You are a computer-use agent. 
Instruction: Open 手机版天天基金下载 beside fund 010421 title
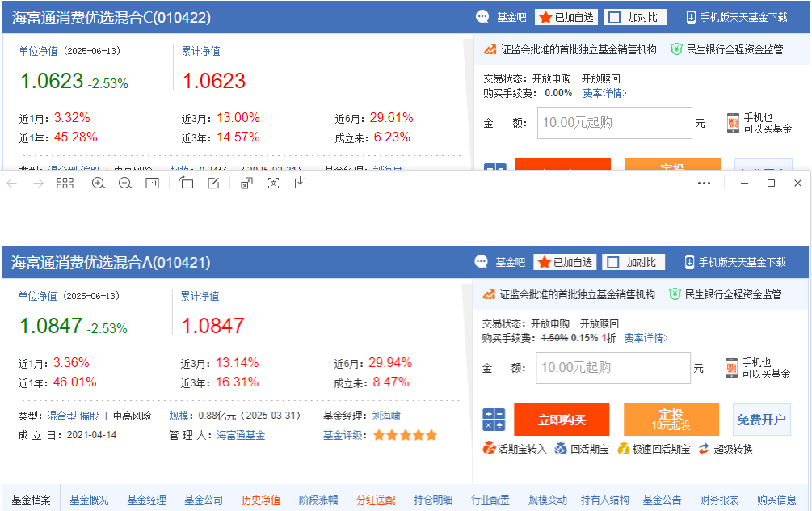pyautogui.click(x=735, y=262)
